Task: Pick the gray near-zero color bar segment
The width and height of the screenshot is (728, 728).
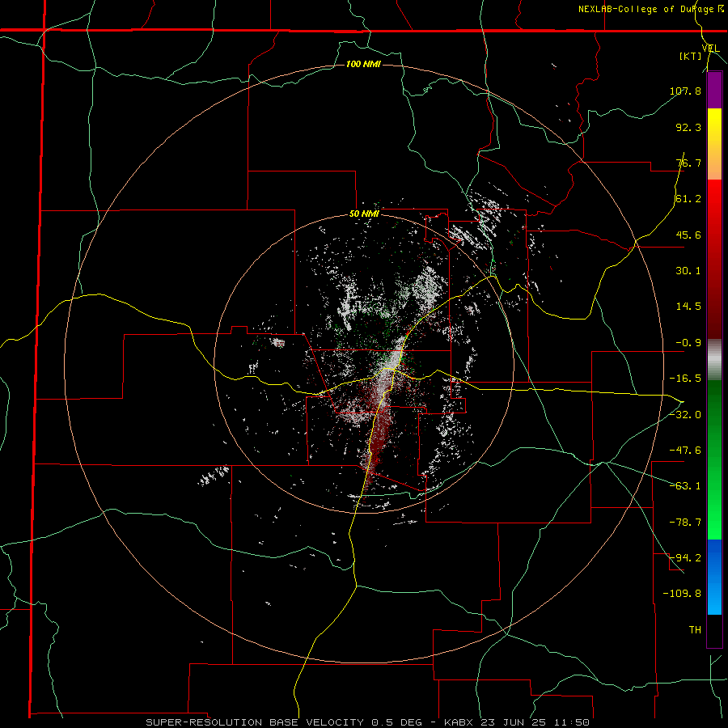Action: pyautogui.click(x=714, y=360)
